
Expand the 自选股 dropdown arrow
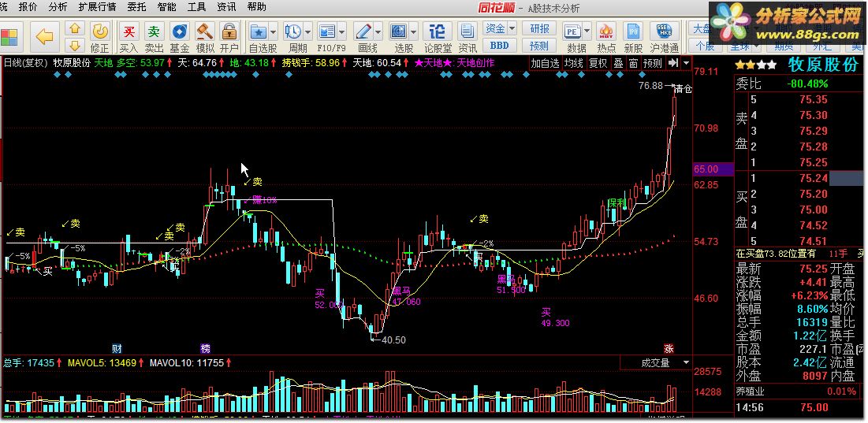click(x=273, y=31)
